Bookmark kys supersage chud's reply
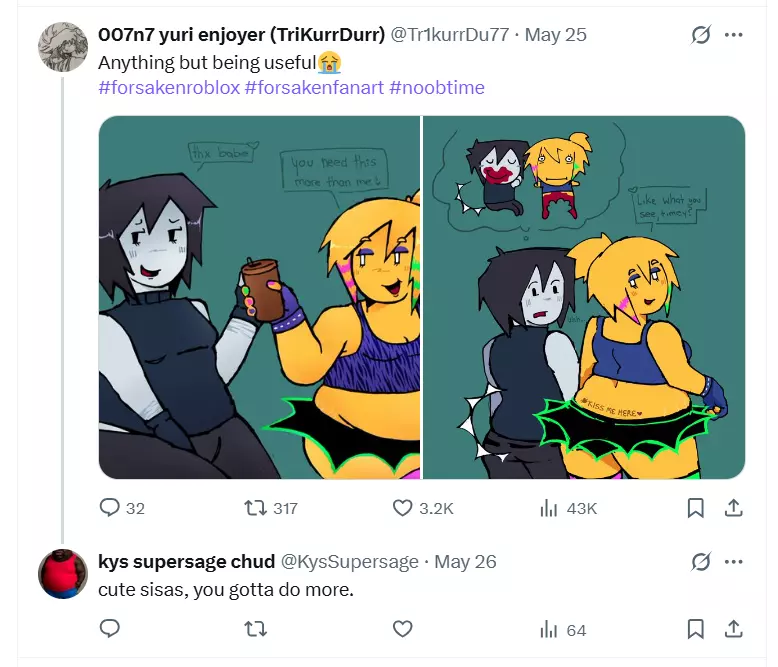This screenshot has width=778, height=667. click(x=696, y=629)
